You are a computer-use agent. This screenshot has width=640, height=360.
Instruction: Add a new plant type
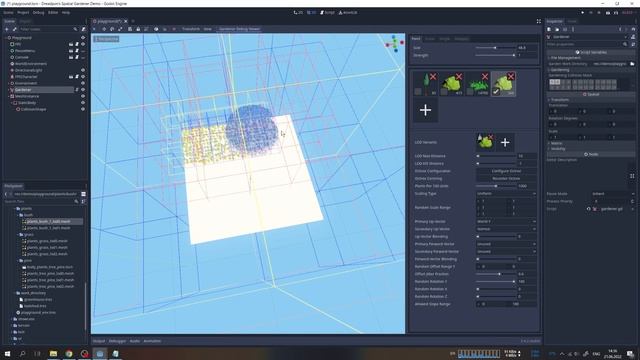point(425,110)
